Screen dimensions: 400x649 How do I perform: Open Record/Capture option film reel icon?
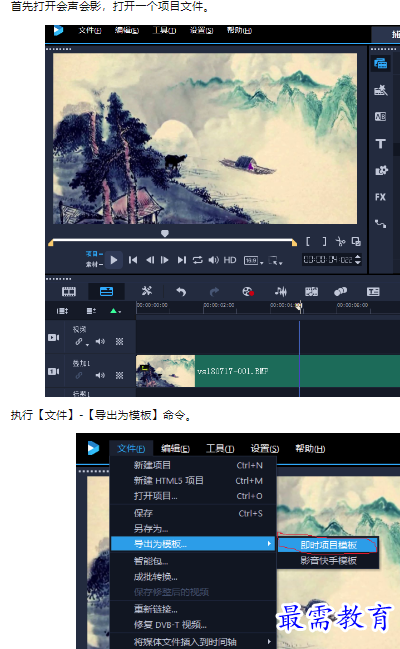(248, 292)
